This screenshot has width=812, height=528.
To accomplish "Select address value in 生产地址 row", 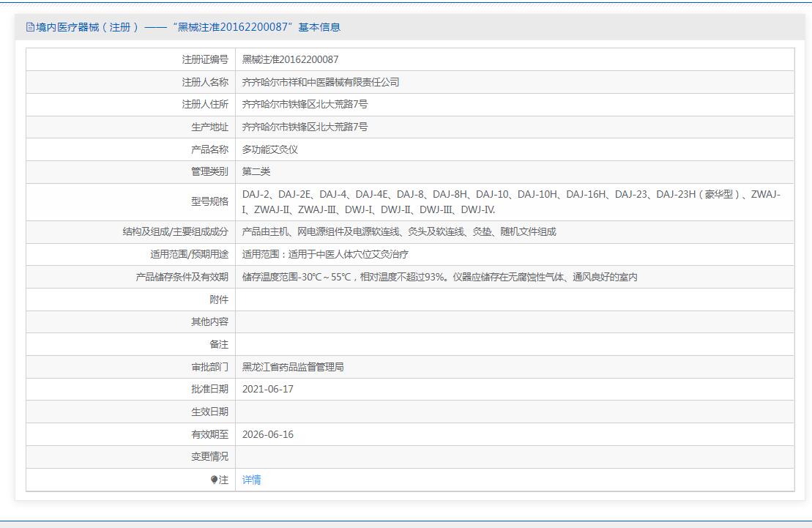I will pos(305,127).
